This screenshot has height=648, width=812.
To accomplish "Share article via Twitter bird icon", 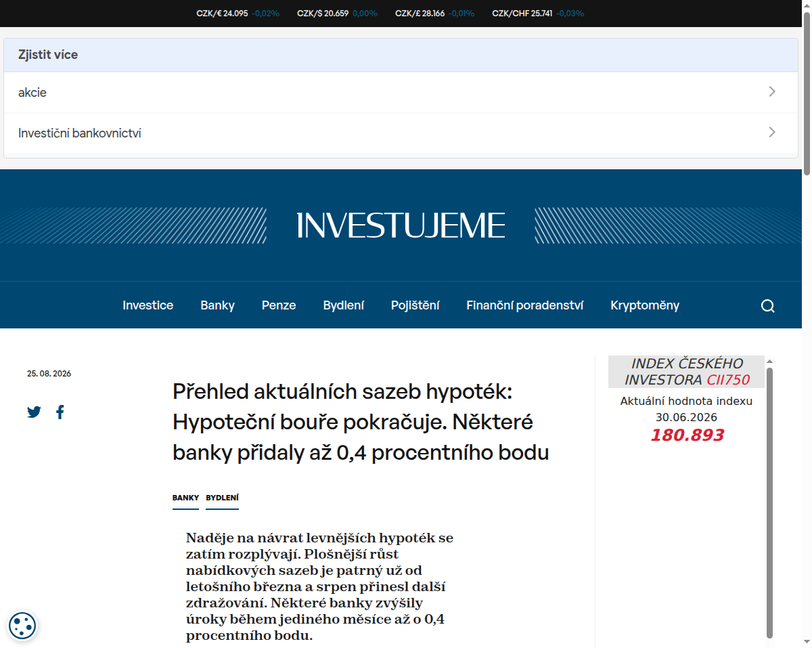I will pos(34,412).
